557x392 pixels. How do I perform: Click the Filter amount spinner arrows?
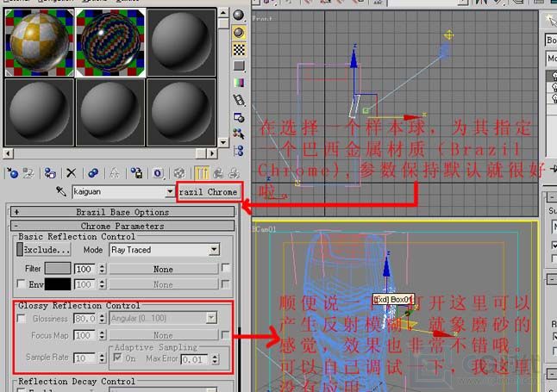coord(103,269)
